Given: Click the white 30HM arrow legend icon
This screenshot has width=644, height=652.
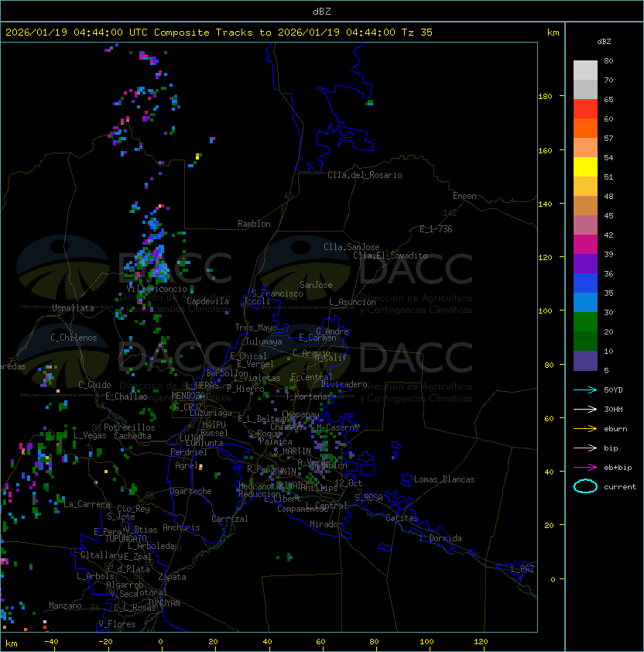Looking at the screenshot, I should [585, 409].
